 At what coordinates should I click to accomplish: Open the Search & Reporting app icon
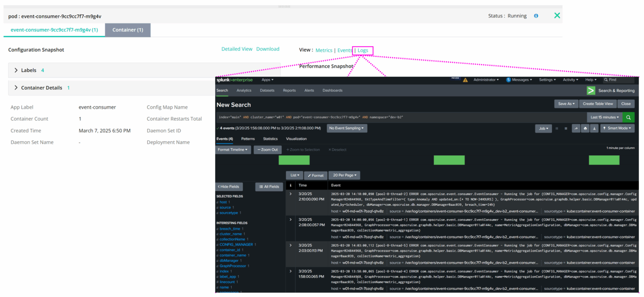(591, 90)
